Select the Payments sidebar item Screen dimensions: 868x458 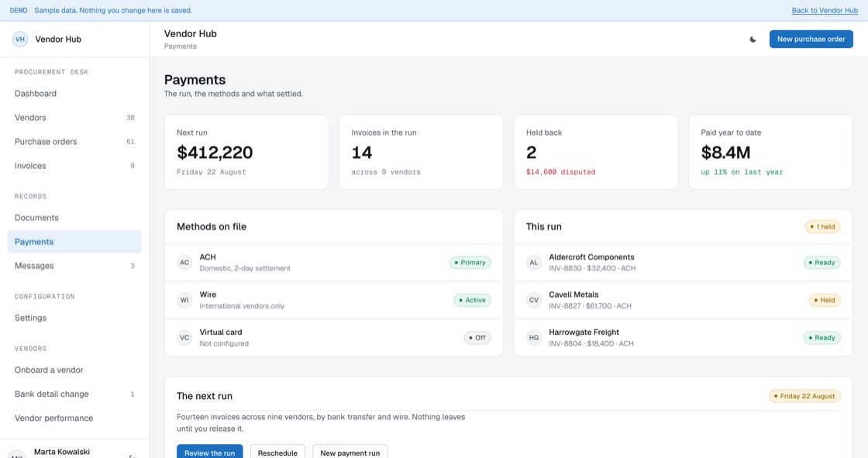(74, 242)
